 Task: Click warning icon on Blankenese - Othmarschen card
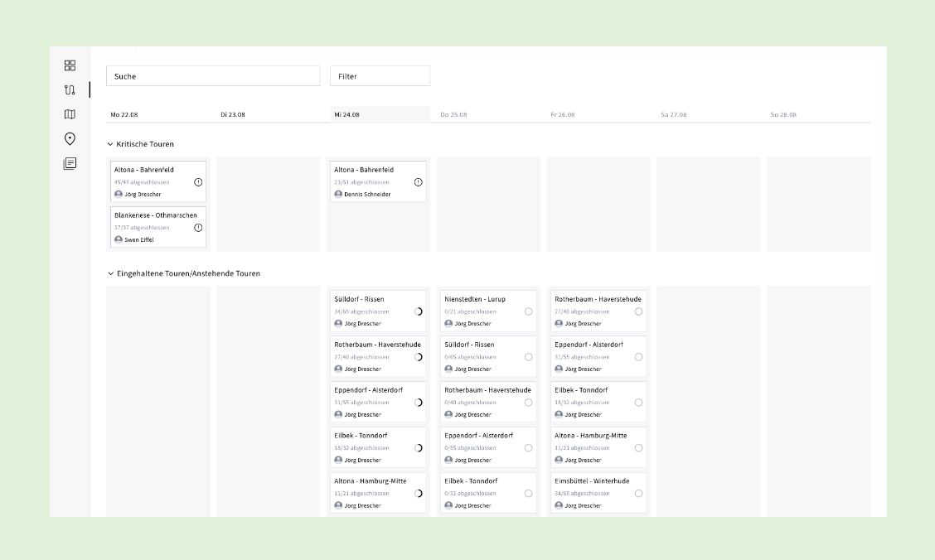(198, 228)
